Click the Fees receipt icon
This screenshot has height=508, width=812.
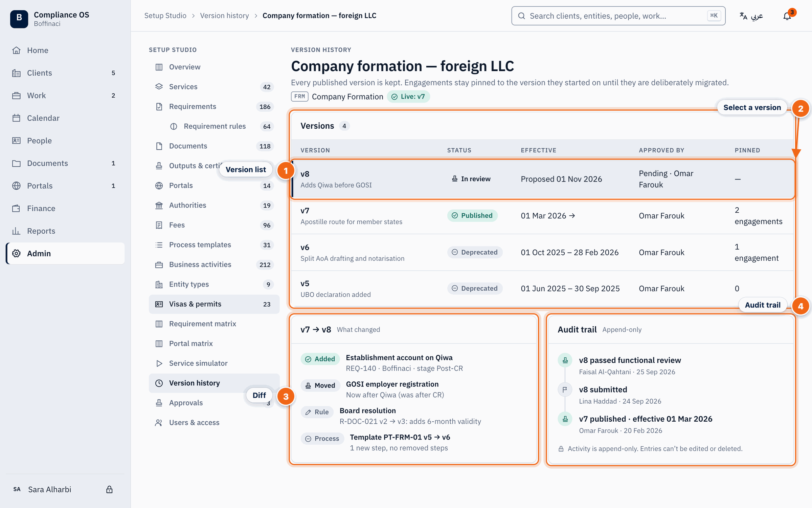(x=159, y=225)
